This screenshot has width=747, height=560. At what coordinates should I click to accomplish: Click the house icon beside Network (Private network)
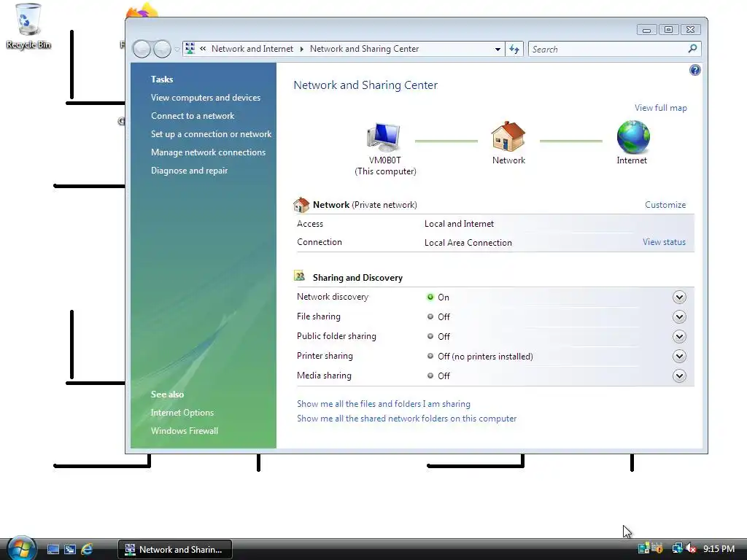pyautogui.click(x=301, y=205)
